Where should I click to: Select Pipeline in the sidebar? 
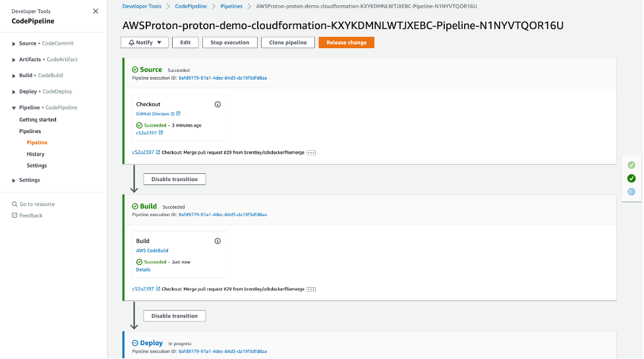click(37, 142)
